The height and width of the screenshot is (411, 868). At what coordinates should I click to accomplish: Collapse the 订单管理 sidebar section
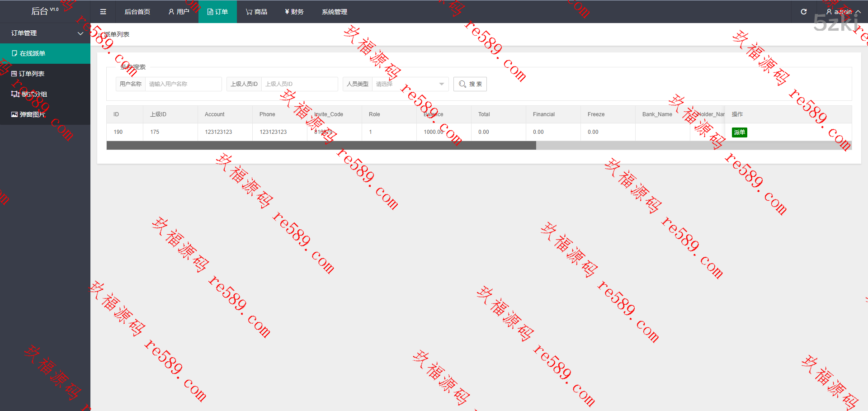pos(80,33)
